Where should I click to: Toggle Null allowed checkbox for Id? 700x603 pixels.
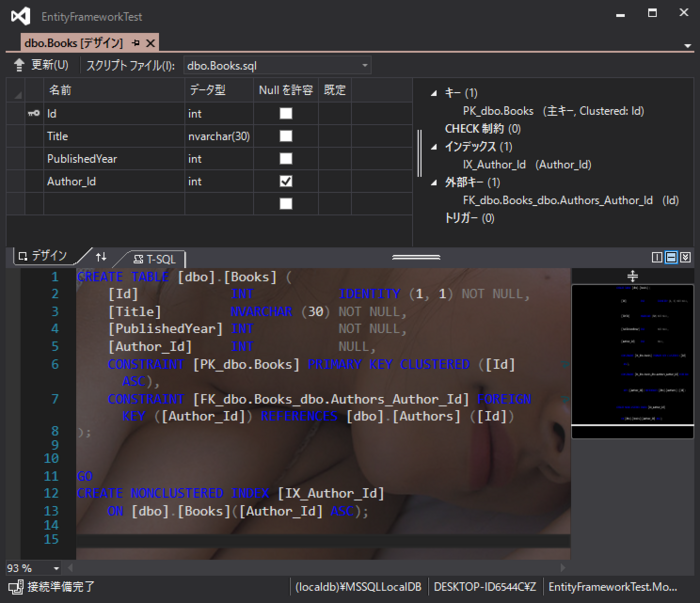click(286, 113)
